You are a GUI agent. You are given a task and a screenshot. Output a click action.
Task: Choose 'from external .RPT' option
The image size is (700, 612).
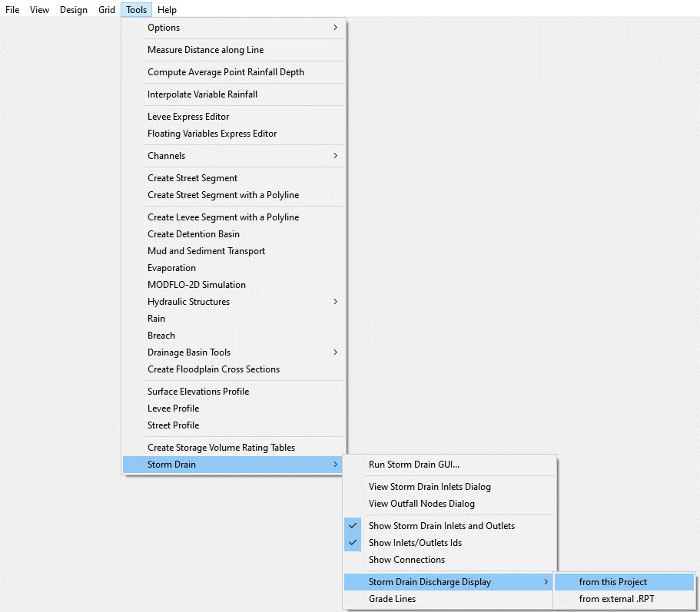pyautogui.click(x=616, y=599)
